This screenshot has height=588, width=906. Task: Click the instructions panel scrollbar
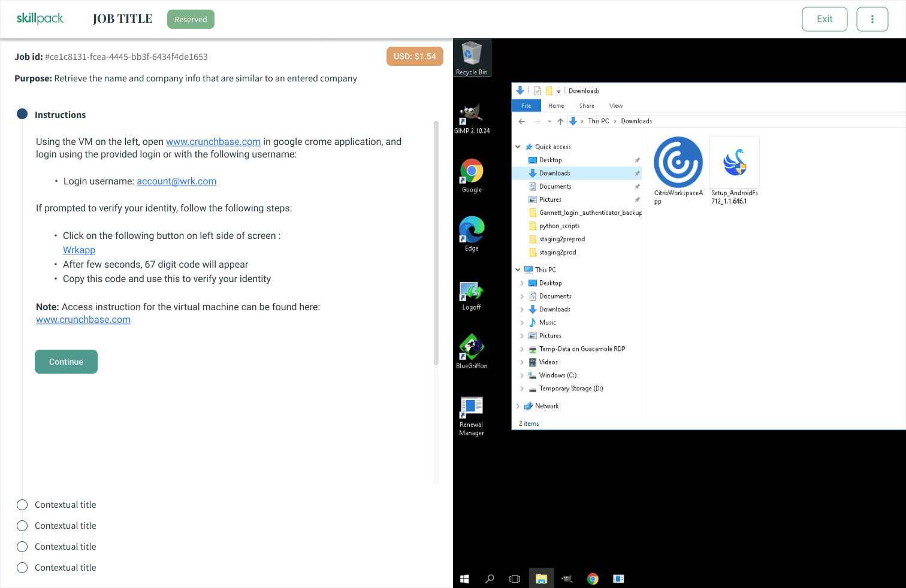click(436, 243)
